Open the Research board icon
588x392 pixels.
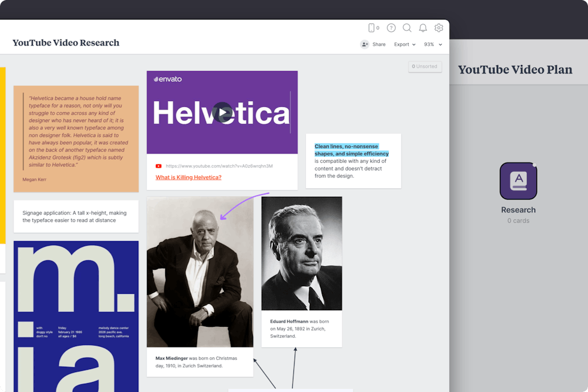click(518, 181)
